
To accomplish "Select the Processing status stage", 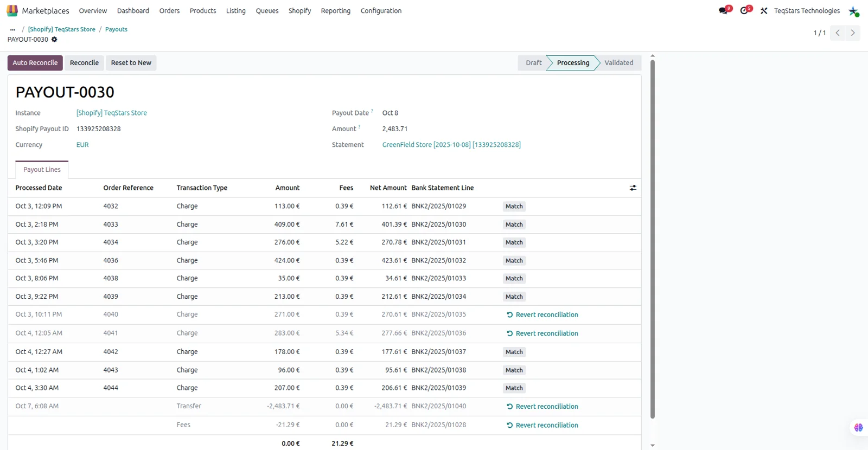I will 573,63.
